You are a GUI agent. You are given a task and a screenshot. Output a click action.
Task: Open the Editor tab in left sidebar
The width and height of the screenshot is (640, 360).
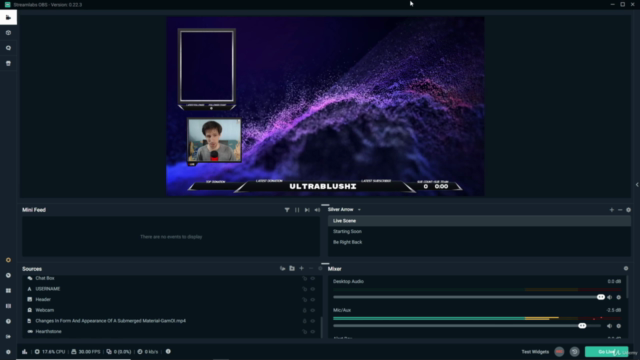pos(8,17)
